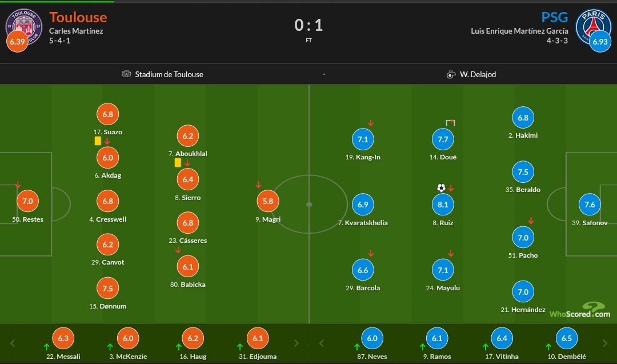Open the Toulouse team name link
Viewport: 617px width, 364px height.
click(78, 17)
